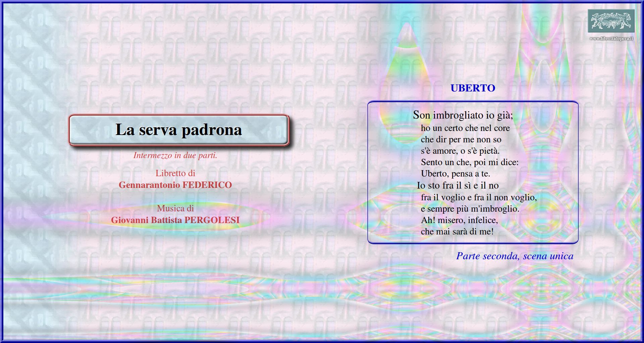Viewport: 644px width, 343px height.
Task: Select librettist name Gennarantonio FEDERICO
Action: [175, 185]
